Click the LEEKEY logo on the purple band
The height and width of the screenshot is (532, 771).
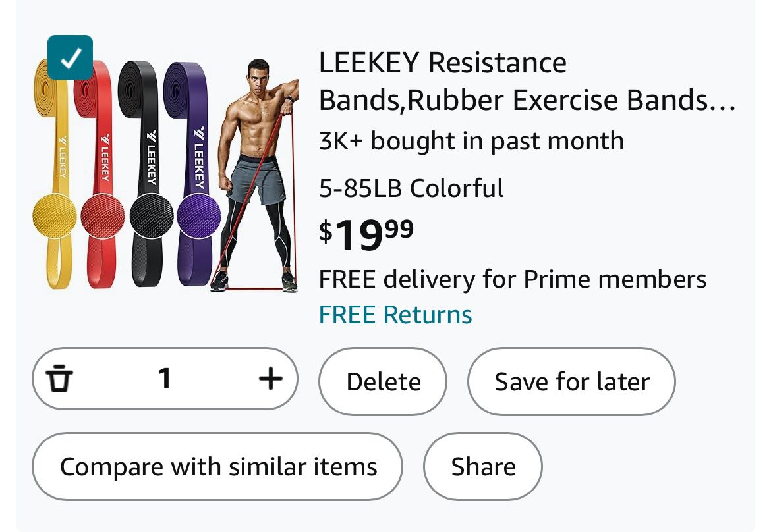tap(198, 155)
